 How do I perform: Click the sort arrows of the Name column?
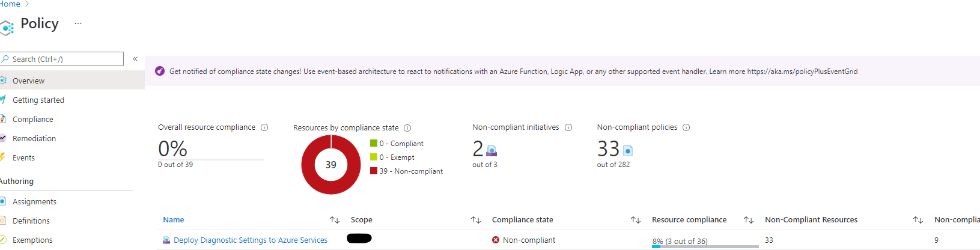(335, 220)
